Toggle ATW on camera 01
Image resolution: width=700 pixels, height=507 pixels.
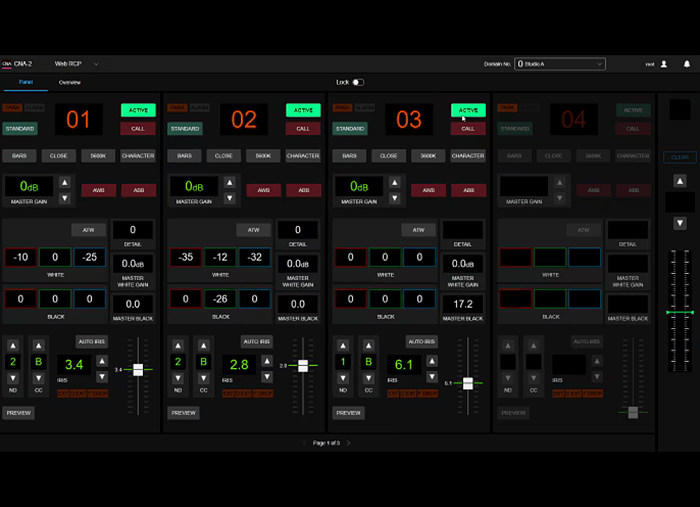[88, 230]
